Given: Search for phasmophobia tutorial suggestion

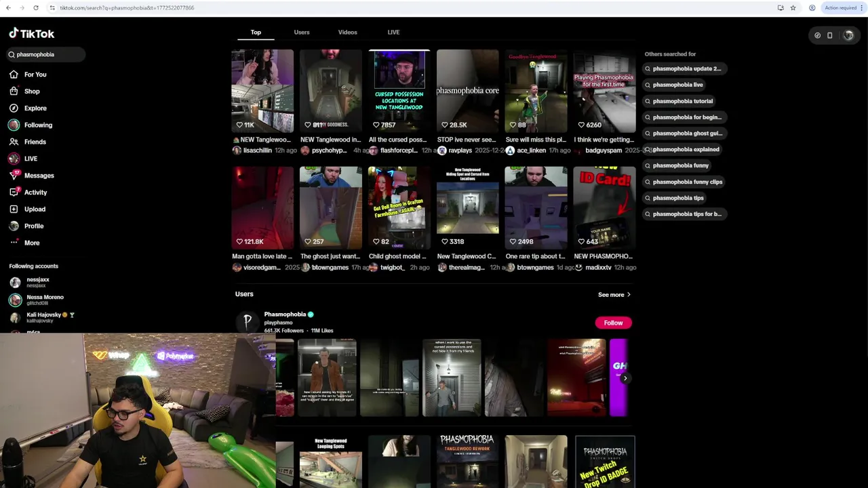Looking at the screenshot, I should pyautogui.click(x=679, y=101).
